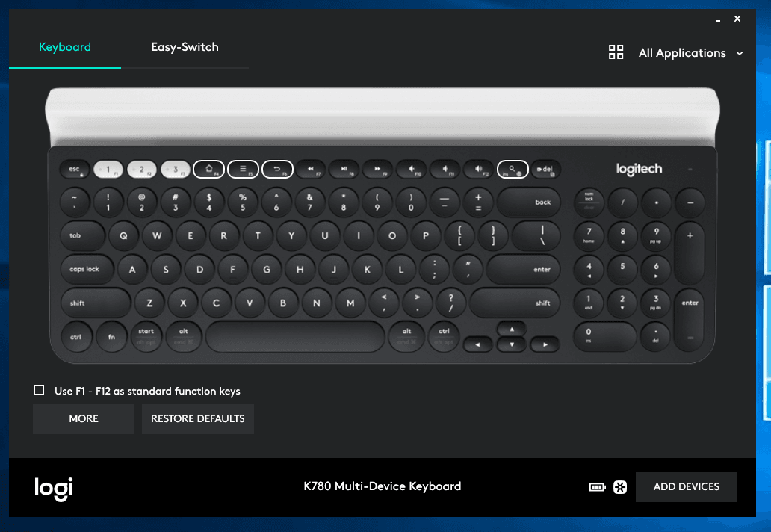Enable F1-F12 as standard function keys
Screen dimensions: 771x532
(x=39, y=390)
